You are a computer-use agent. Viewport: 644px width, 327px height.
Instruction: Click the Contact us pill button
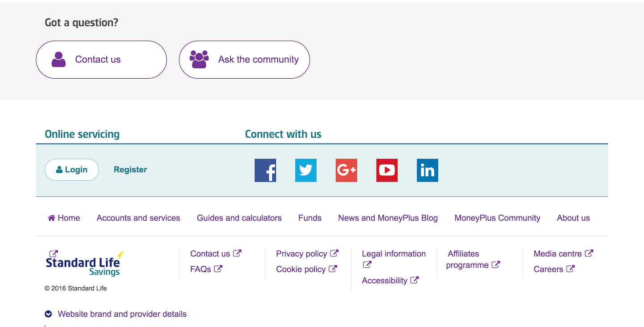click(101, 59)
